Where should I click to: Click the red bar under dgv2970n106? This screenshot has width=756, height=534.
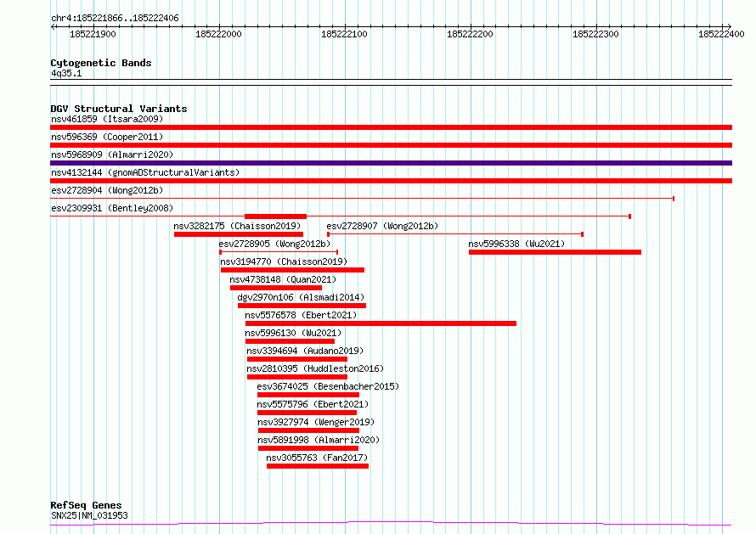coord(302,306)
